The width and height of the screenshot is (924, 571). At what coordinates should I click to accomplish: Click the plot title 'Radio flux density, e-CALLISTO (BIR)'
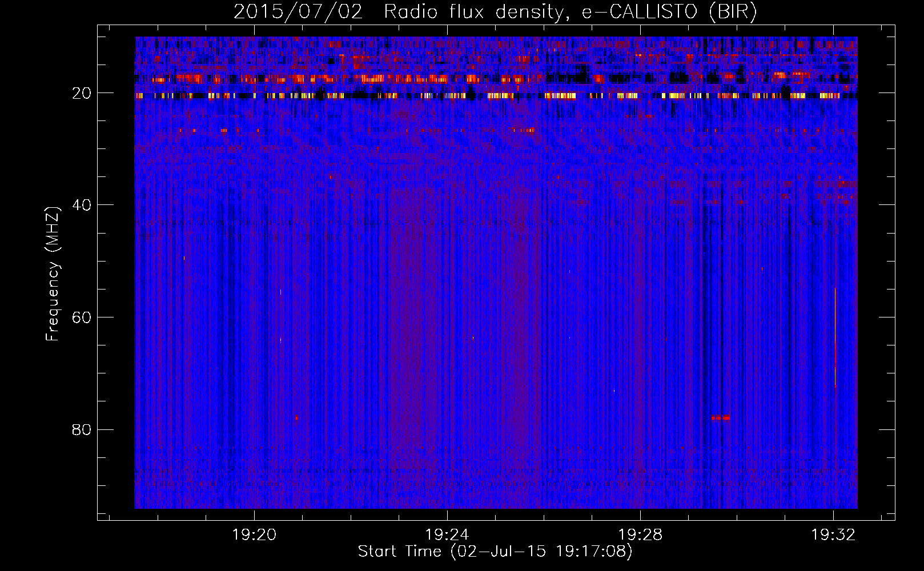pos(571,11)
